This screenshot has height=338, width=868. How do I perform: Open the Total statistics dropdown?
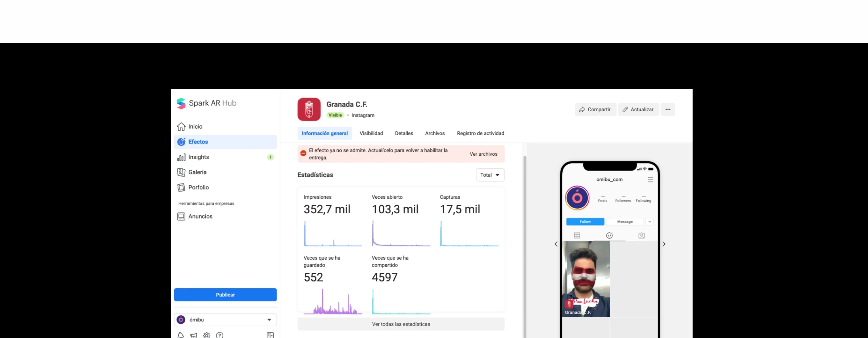(x=490, y=175)
